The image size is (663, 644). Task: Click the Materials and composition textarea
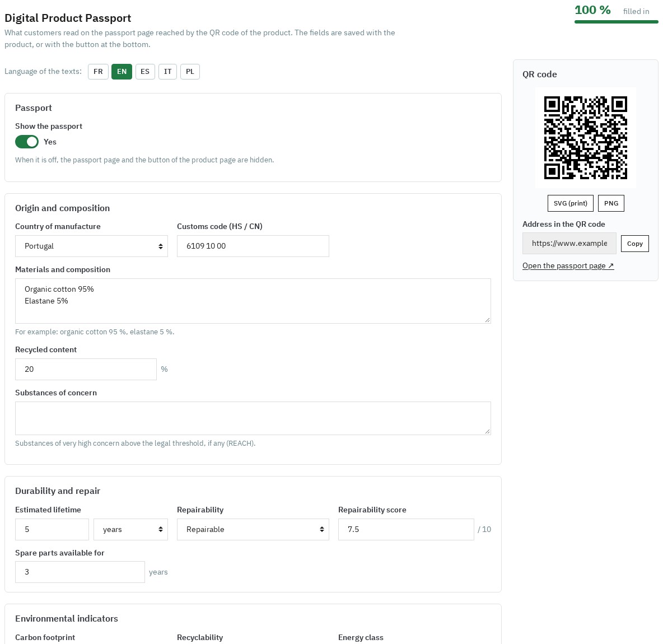253,301
